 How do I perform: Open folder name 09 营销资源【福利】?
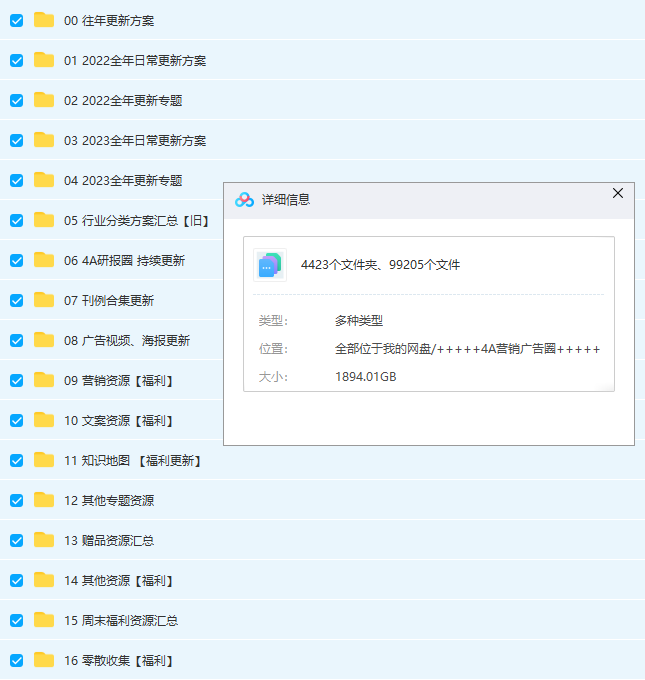tap(120, 381)
